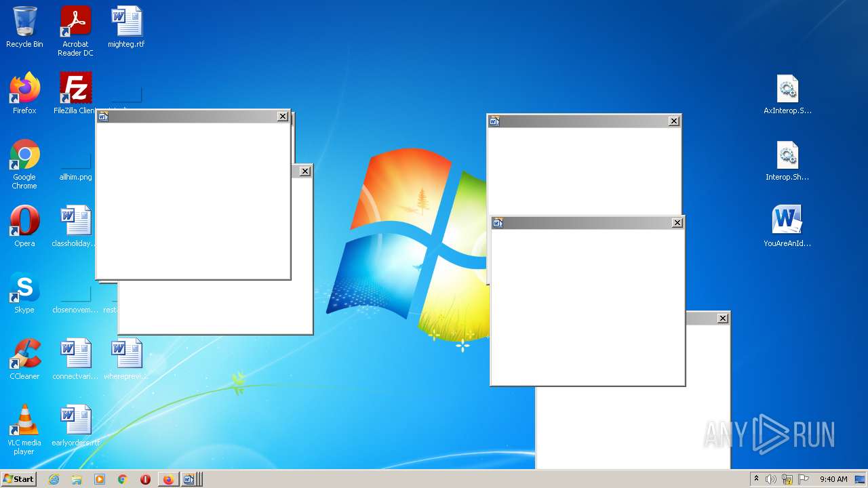Select the Interop.Sh file icon

point(787,161)
